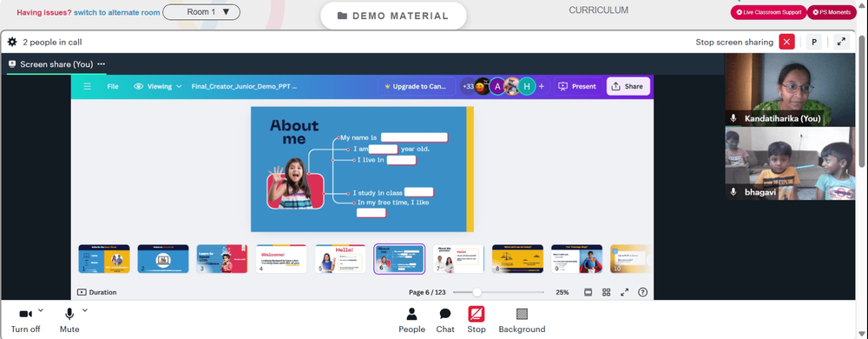Toggle the scroll view pages icon

click(588, 292)
